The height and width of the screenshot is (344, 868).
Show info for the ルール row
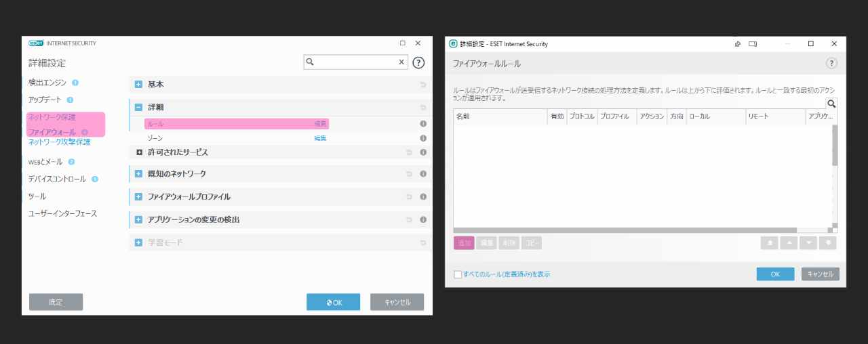click(423, 124)
